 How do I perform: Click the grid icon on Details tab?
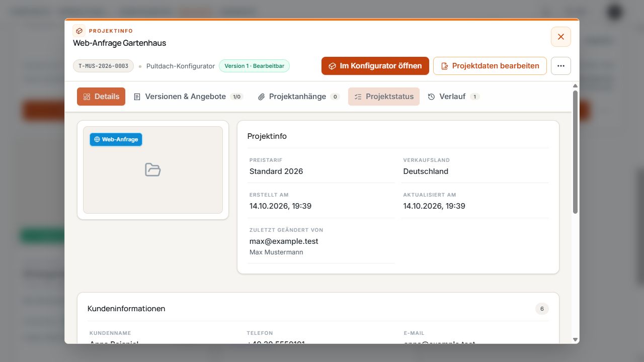tap(87, 97)
